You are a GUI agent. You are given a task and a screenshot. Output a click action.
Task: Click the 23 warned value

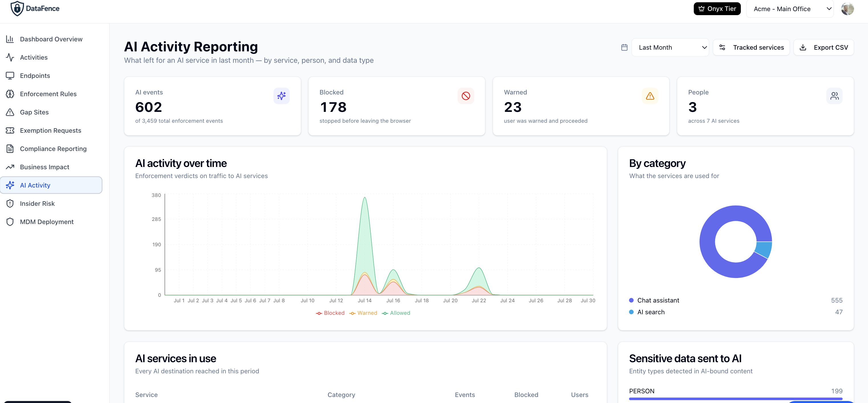coord(512,107)
